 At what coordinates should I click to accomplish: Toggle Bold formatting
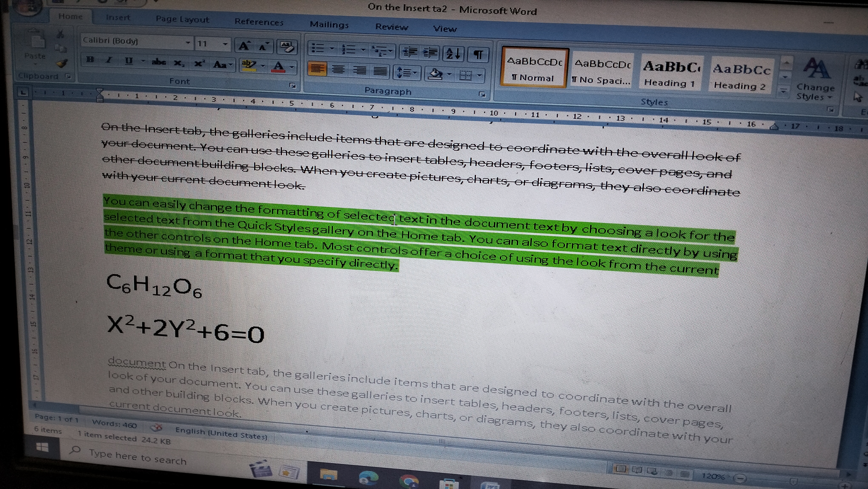[90, 59]
